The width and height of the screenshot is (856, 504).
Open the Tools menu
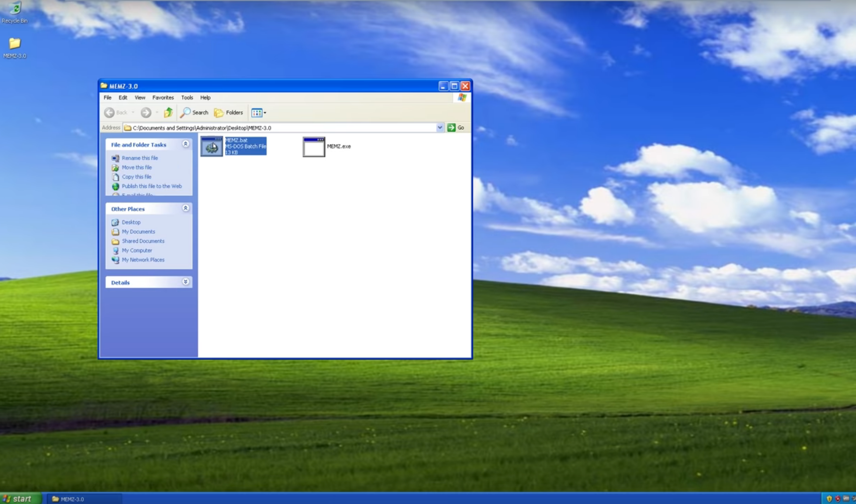187,98
